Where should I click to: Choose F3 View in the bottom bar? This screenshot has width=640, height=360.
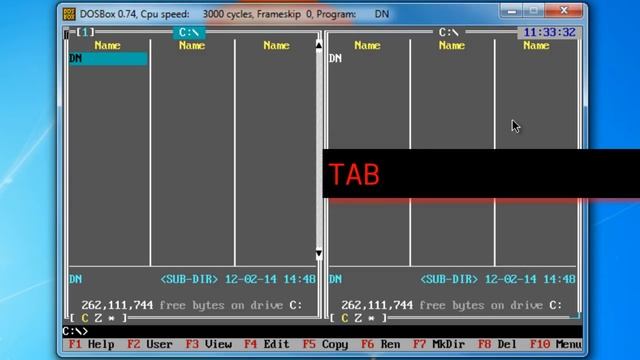(209, 344)
